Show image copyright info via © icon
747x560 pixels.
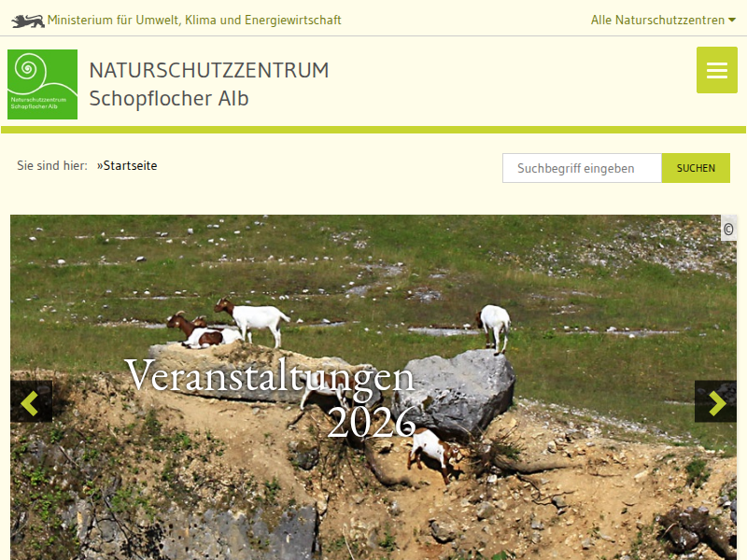click(728, 229)
